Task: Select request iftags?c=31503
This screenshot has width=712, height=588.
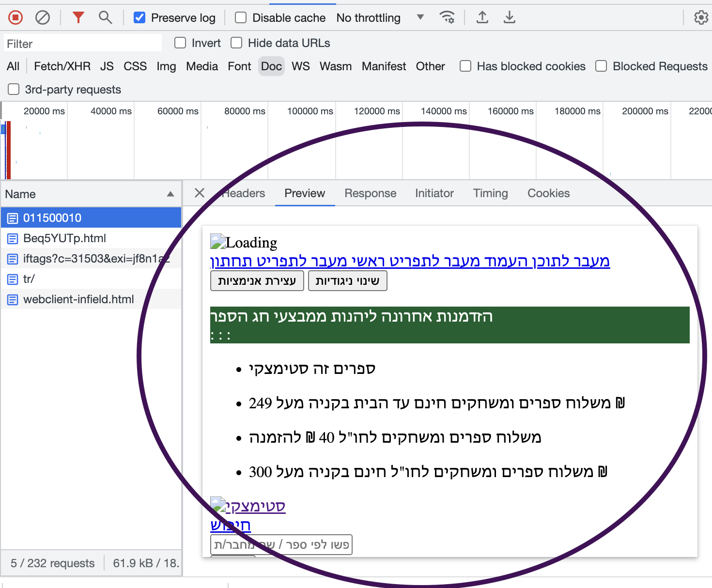Action: coord(91,259)
